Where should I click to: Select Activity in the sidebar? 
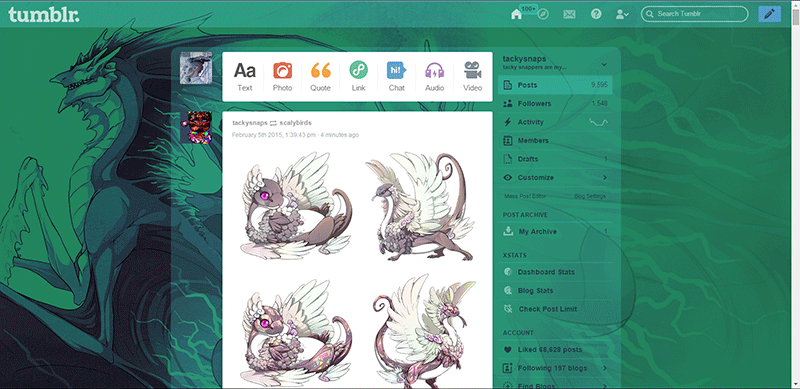[555, 122]
